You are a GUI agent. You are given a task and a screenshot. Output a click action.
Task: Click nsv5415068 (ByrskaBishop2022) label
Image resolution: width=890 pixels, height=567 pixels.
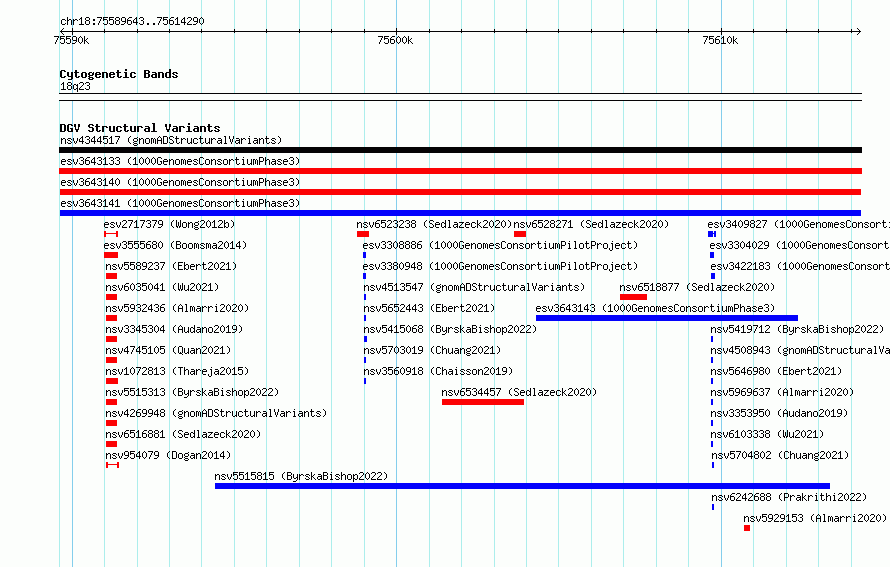(450, 329)
